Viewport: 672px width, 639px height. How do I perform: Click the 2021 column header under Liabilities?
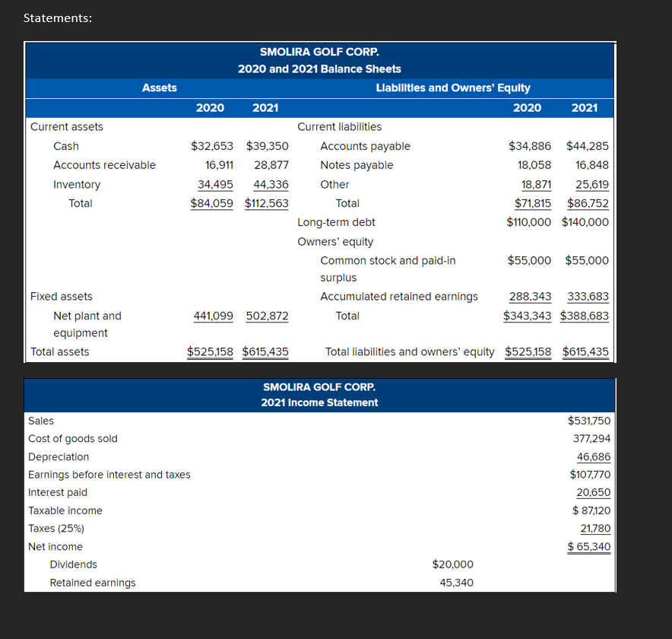pos(585,107)
